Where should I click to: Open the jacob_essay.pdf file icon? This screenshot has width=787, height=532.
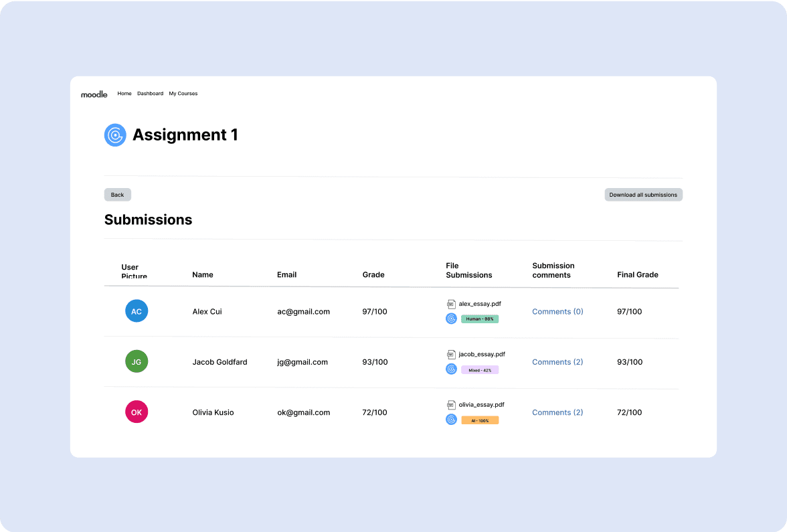point(452,354)
